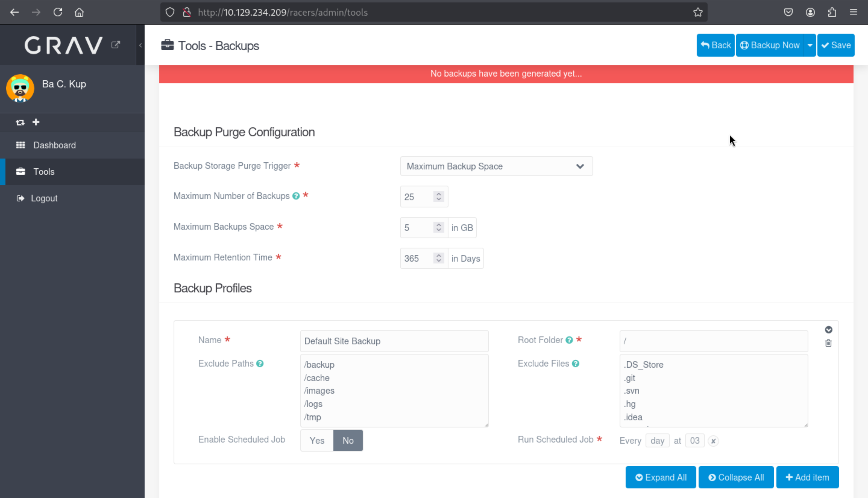Click the sidebar collapse arrow
The height and width of the screenshot is (498, 868).
click(x=140, y=45)
